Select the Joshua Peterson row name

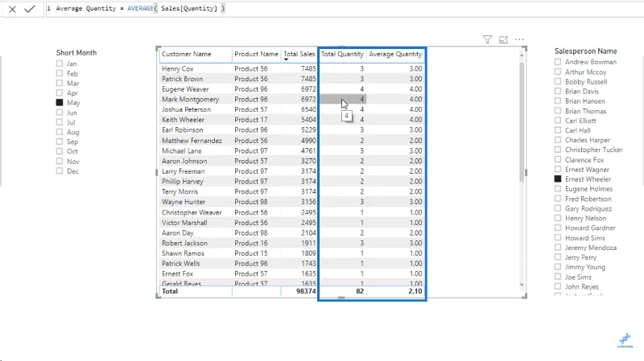pyautogui.click(x=186, y=109)
